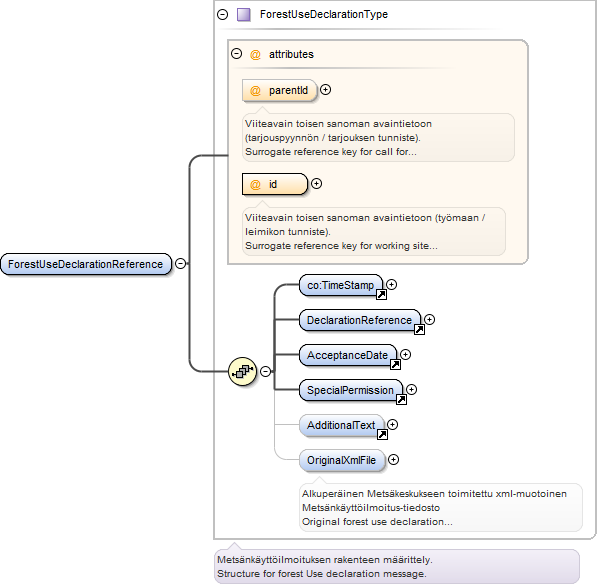Viewport: 598px width, 587px height.
Task: Collapse the ForestUseDeclarationReference element
Action: pyautogui.click(x=180, y=264)
